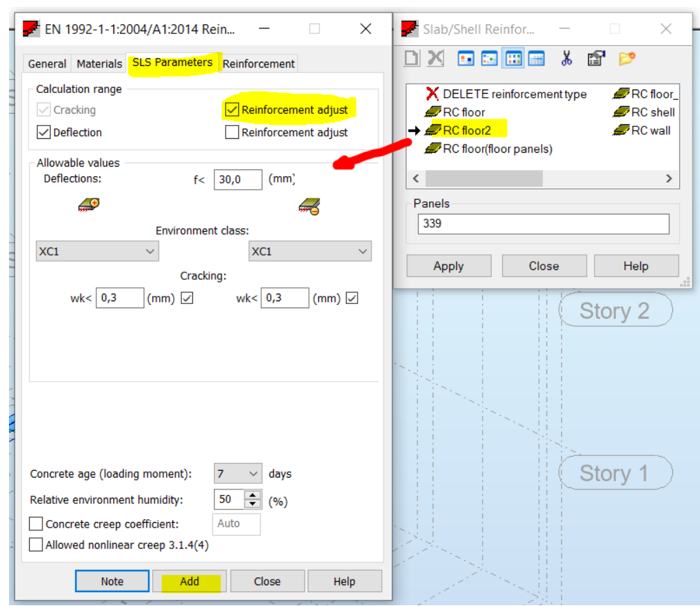Open the properties icon in the reinforcement toolbar
The width and height of the screenshot is (700, 606).
click(x=596, y=58)
